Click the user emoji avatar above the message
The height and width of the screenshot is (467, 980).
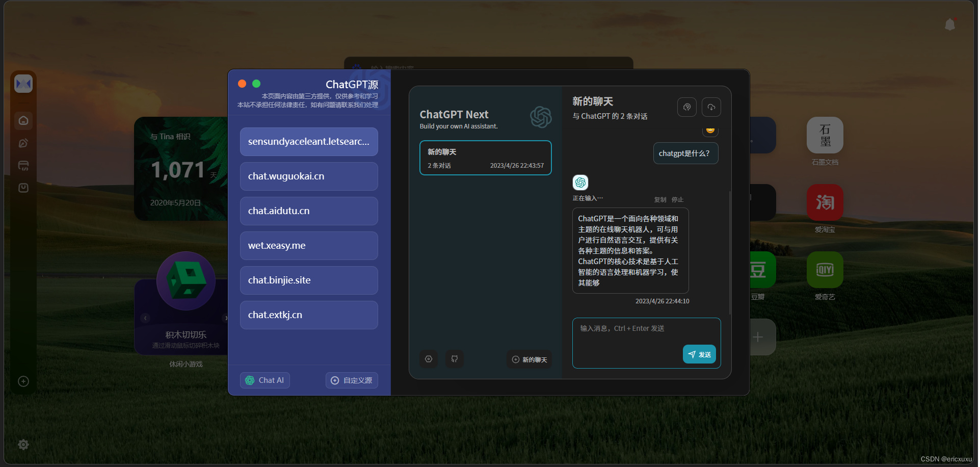[710, 131]
